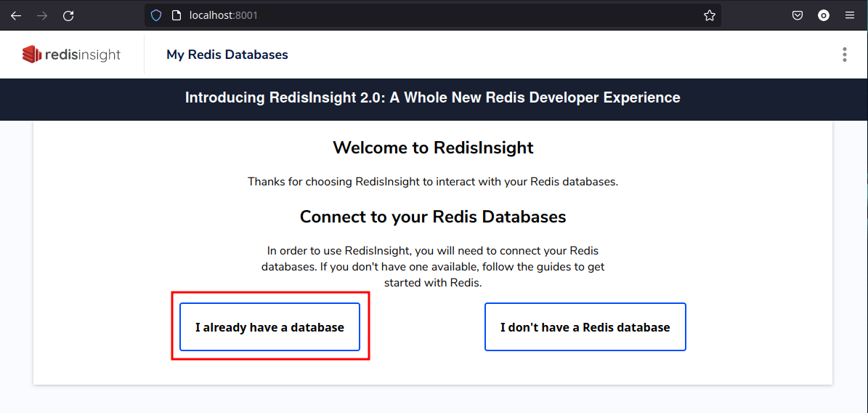This screenshot has width=868, height=413.
Task: Click the RedisInsight logo
Action: click(71, 55)
